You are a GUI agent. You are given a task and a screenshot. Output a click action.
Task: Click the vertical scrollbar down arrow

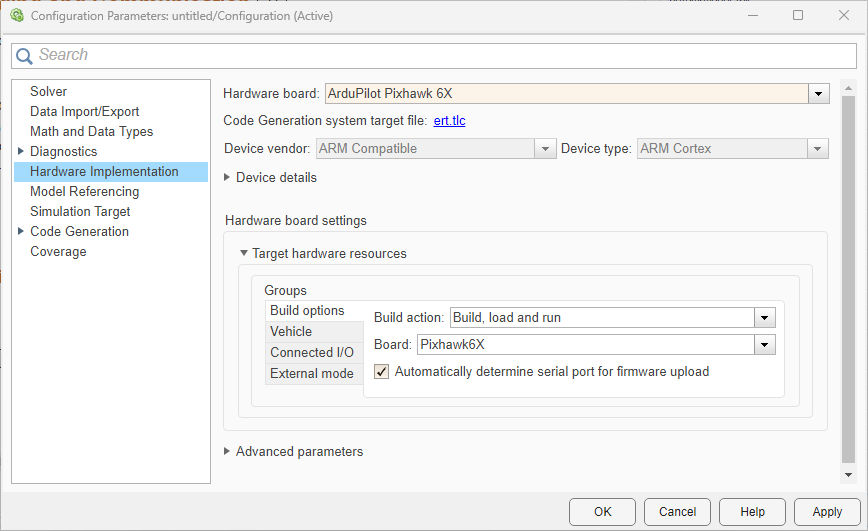848,475
